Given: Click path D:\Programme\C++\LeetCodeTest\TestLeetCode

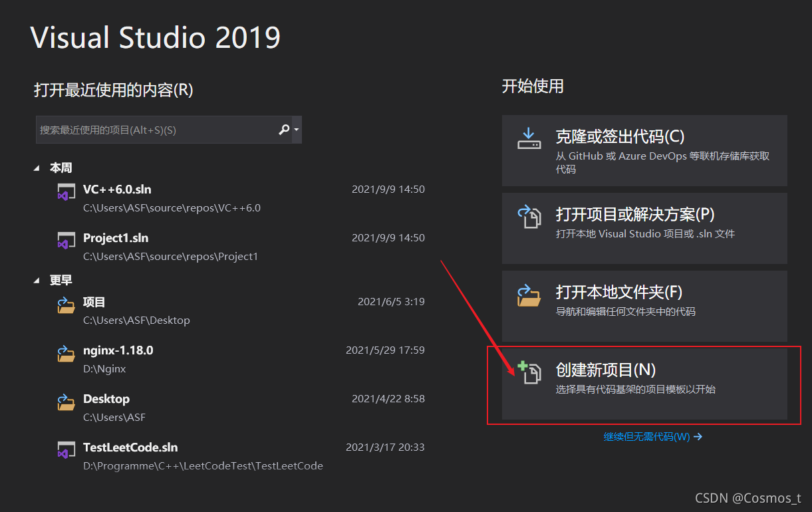Looking at the screenshot, I should [x=203, y=465].
